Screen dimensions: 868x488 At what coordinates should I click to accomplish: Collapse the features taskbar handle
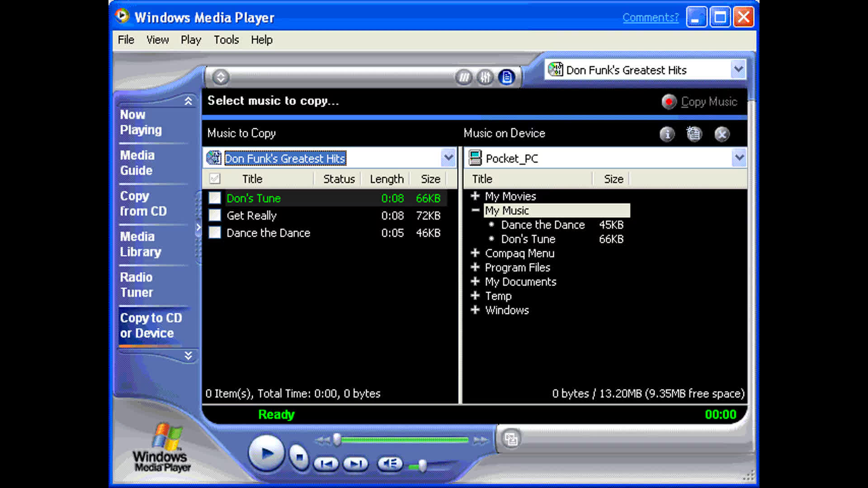[198, 227]
